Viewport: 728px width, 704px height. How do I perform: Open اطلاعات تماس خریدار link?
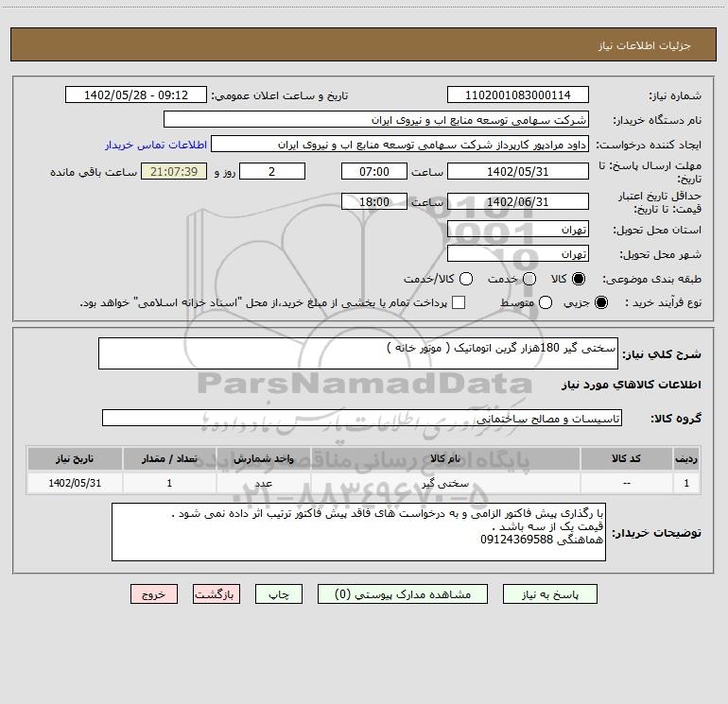(x=156, y=145)
